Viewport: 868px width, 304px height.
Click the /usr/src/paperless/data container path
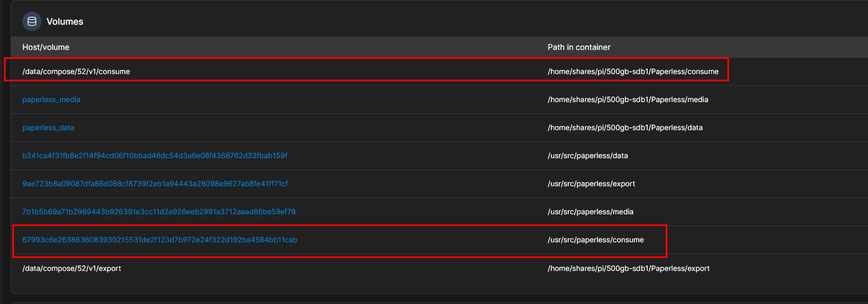point(588,155)
